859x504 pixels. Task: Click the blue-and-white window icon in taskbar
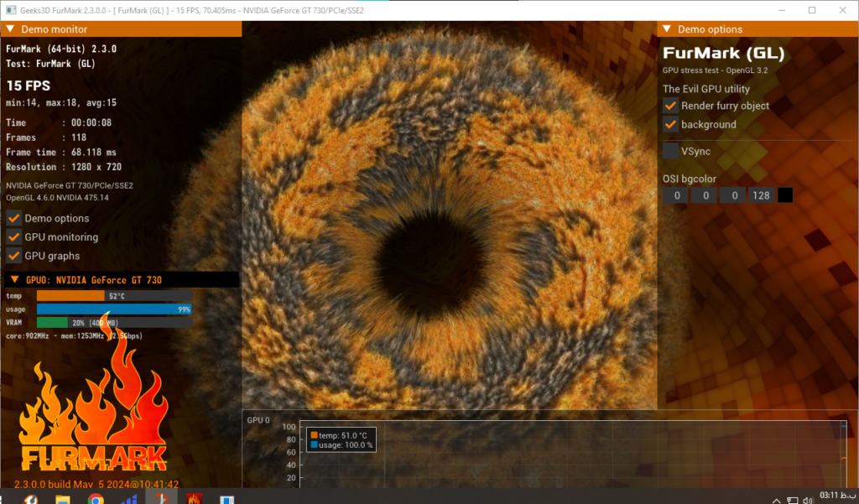[226, 499]
